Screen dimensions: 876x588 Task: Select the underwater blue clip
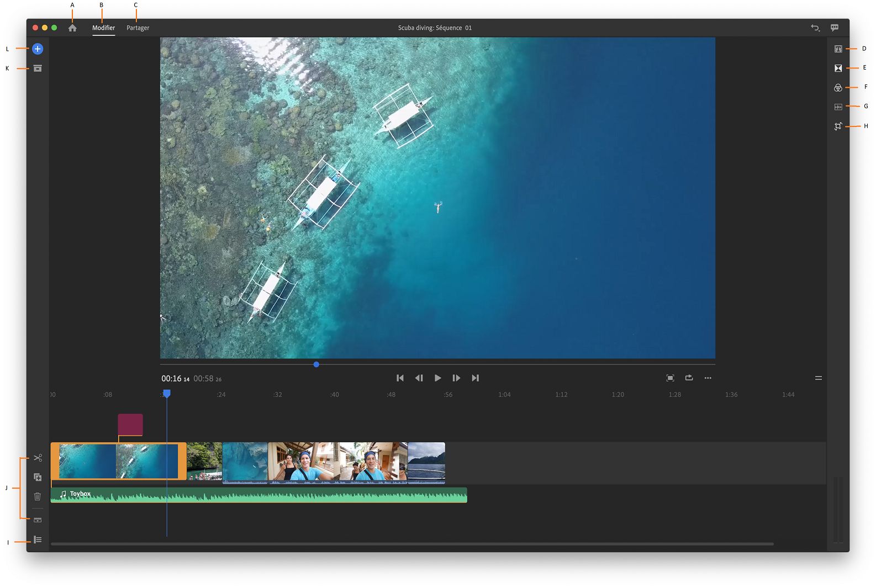[245, 463]
